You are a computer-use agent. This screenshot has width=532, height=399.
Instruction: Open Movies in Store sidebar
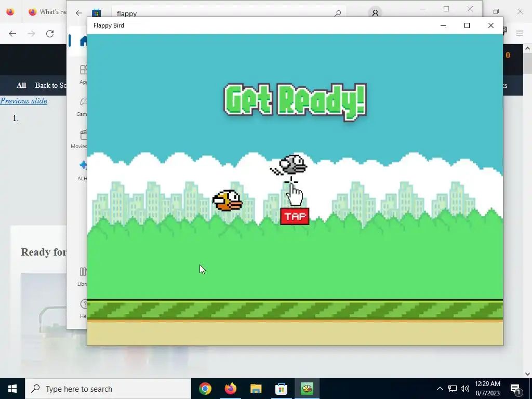click(80, 138)
